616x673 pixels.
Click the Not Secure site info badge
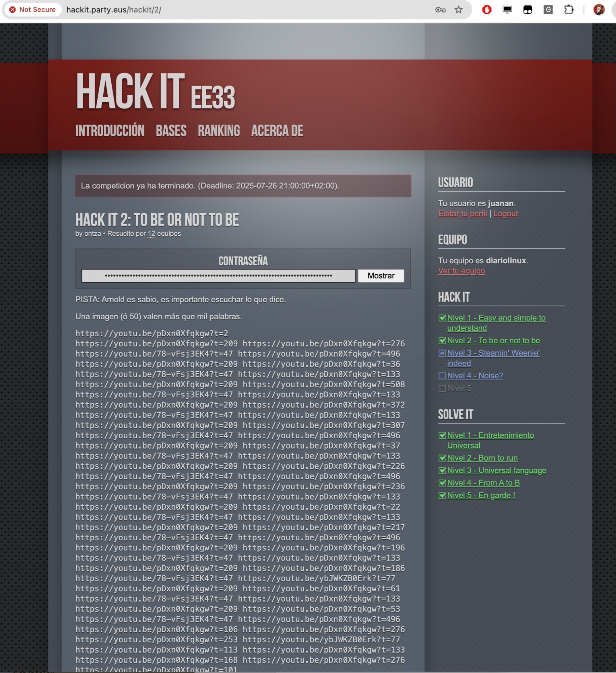pos(33,10)
